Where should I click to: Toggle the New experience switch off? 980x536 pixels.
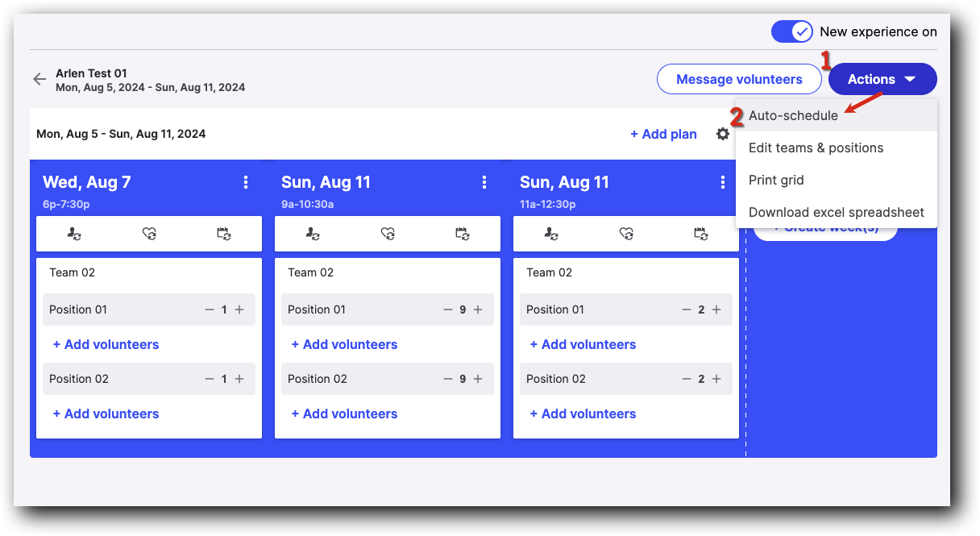tap(792, 31)
